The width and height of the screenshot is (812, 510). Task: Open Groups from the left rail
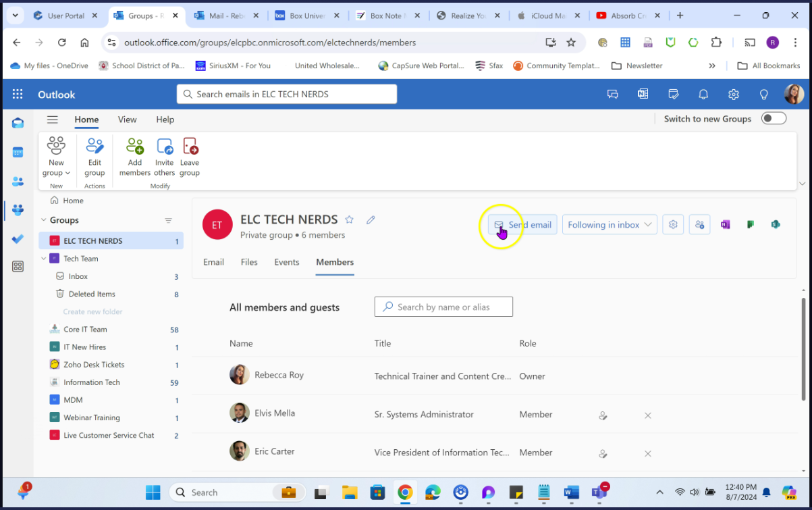[18, 210]
